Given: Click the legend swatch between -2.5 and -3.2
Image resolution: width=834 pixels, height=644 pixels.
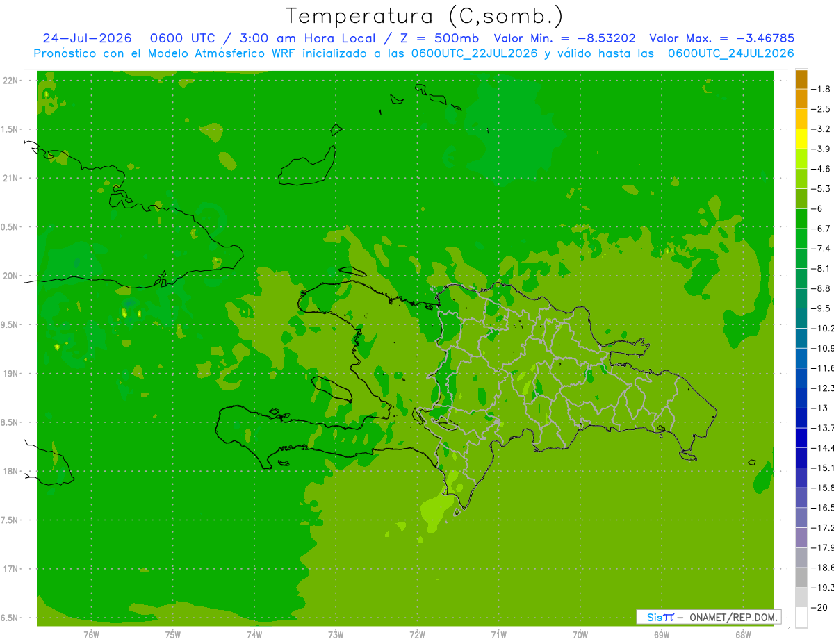Looking at the screenshot, I should click(x=801, y=119).
